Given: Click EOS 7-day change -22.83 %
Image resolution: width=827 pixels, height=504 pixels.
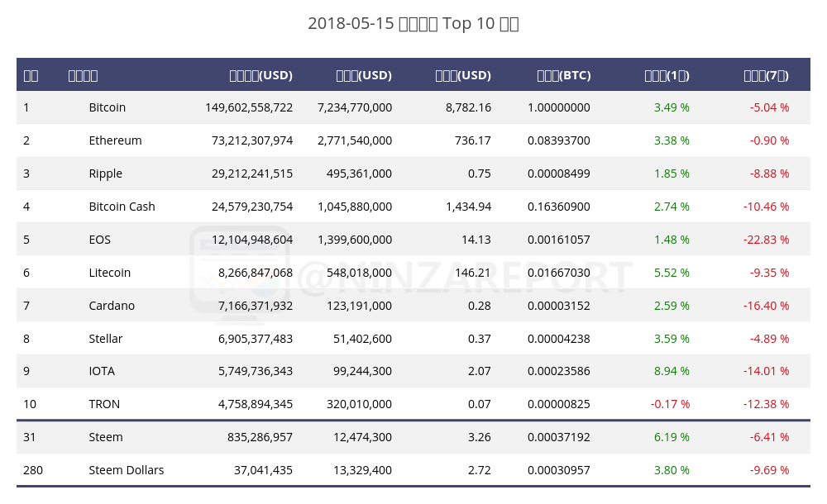Looking at the screenshot, I should tap(767, 240).
